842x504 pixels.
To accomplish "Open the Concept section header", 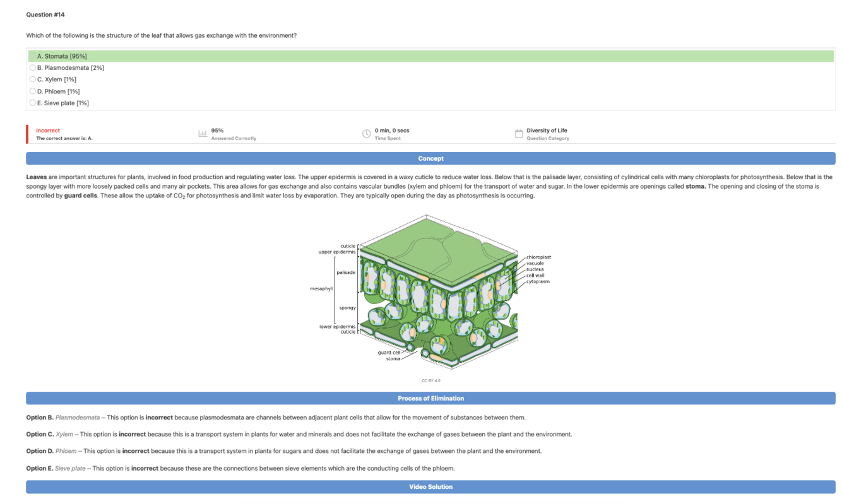I will point(430,158).
